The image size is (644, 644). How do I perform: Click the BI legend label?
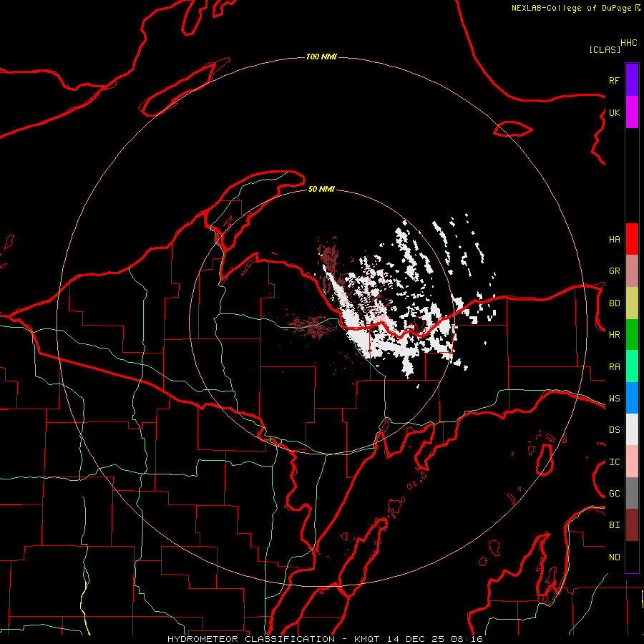(x=614, y=525)
